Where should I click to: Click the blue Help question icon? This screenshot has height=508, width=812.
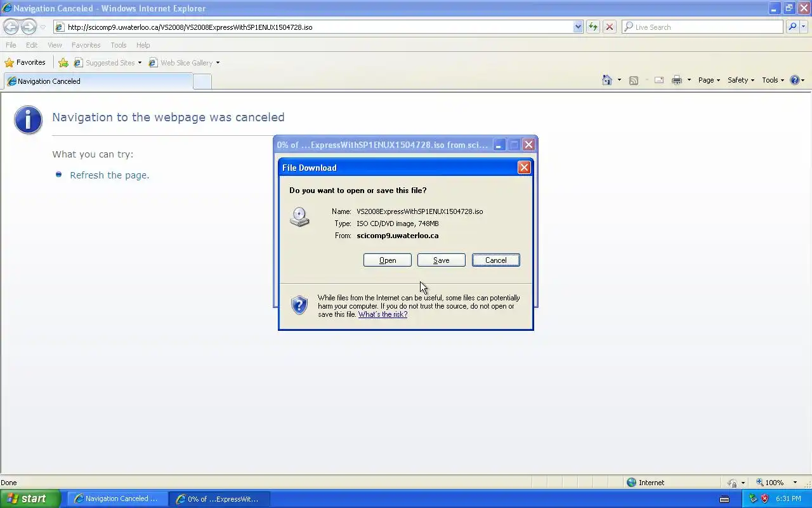(794, 80)
